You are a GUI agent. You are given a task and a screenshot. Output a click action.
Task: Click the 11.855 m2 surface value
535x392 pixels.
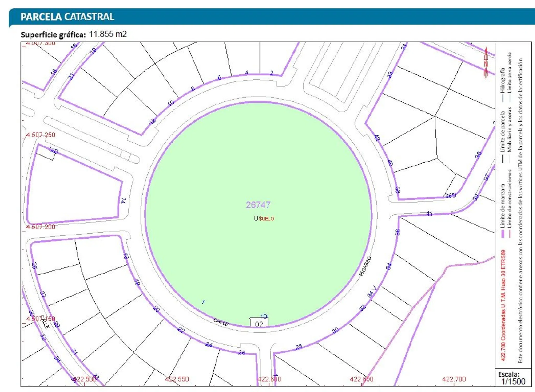tap(108, 34)
